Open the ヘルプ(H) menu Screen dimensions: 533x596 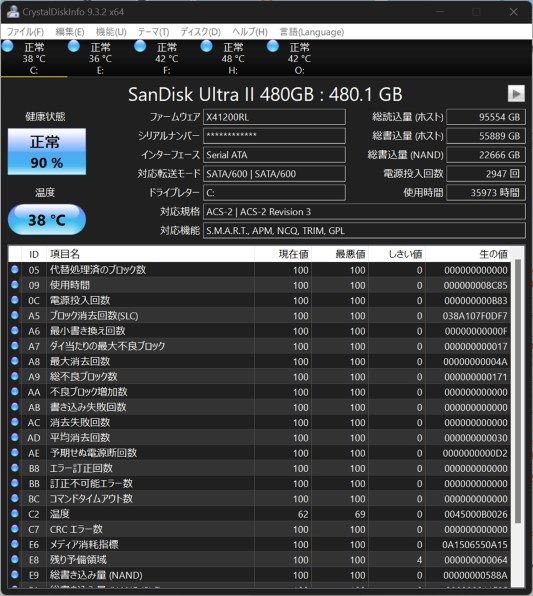(250, 32)
